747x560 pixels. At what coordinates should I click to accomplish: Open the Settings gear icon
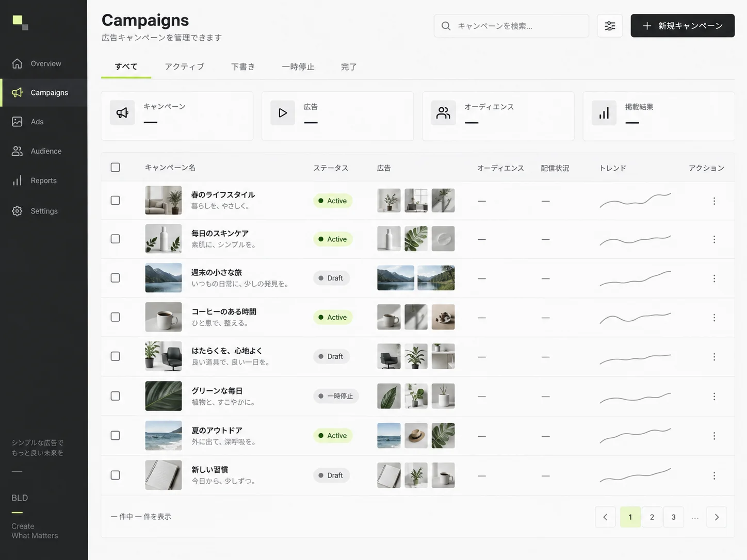pyautogui.click(x=17, y=211)
